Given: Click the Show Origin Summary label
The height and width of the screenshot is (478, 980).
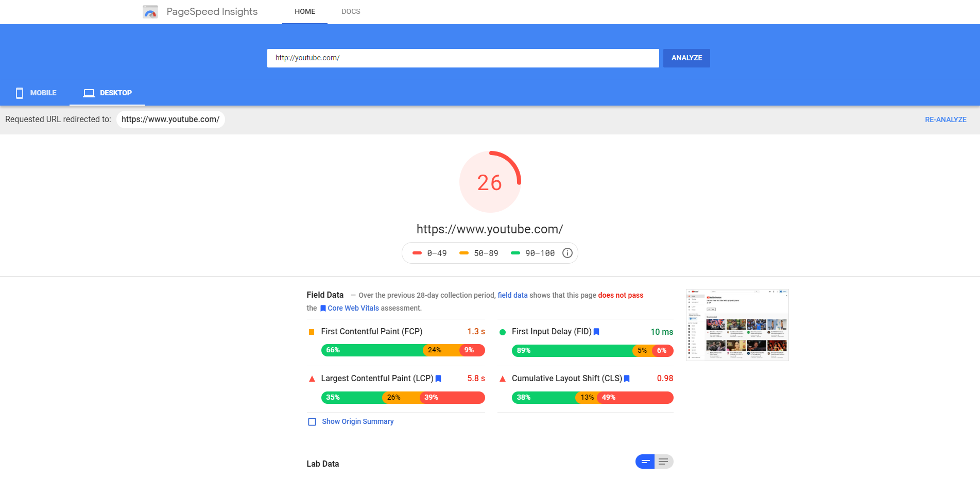Looking at the screenshot, I should (358, 421).
